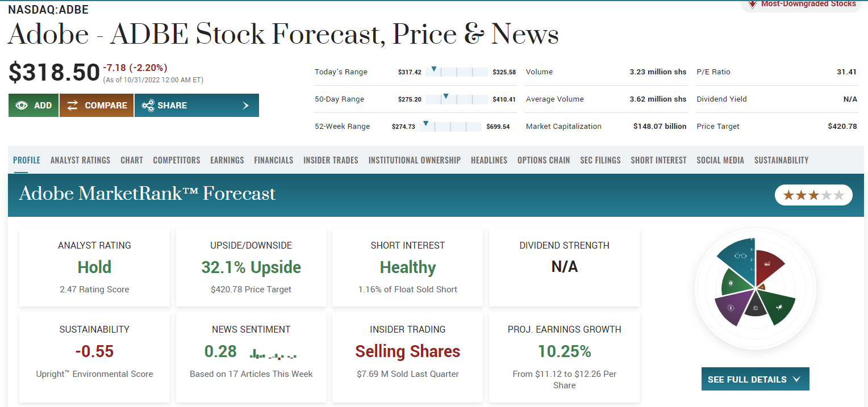
Task: Open the Sustainability -0.55 card
Action: (x=94, y=357)
